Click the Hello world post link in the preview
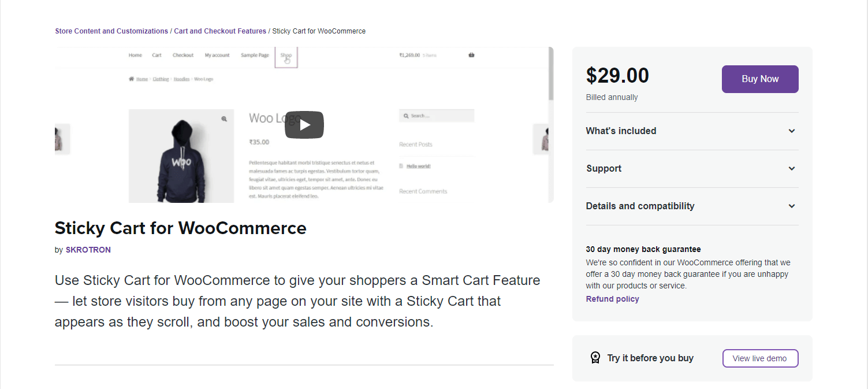The width and height of the screenshot is (868, 389). coord(418,166)
